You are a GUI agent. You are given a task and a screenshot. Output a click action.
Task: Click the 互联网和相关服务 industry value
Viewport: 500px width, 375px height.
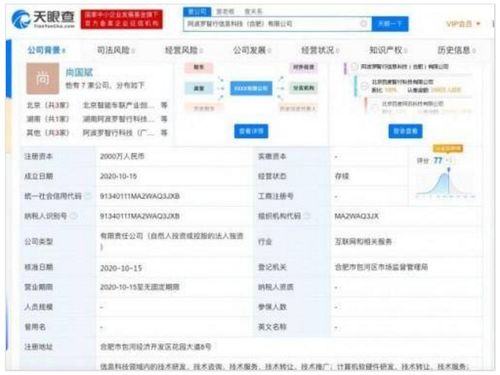pos(363,242)
